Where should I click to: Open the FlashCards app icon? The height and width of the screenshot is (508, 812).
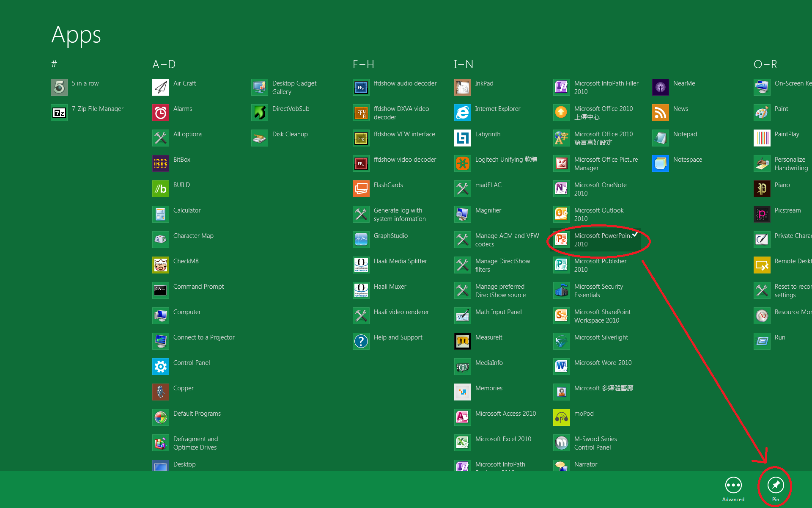[361, 189]
